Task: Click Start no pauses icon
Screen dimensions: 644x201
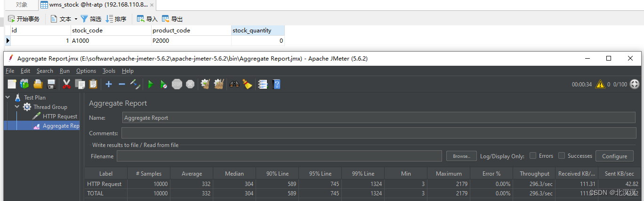Action: click(x=163, y=84)
